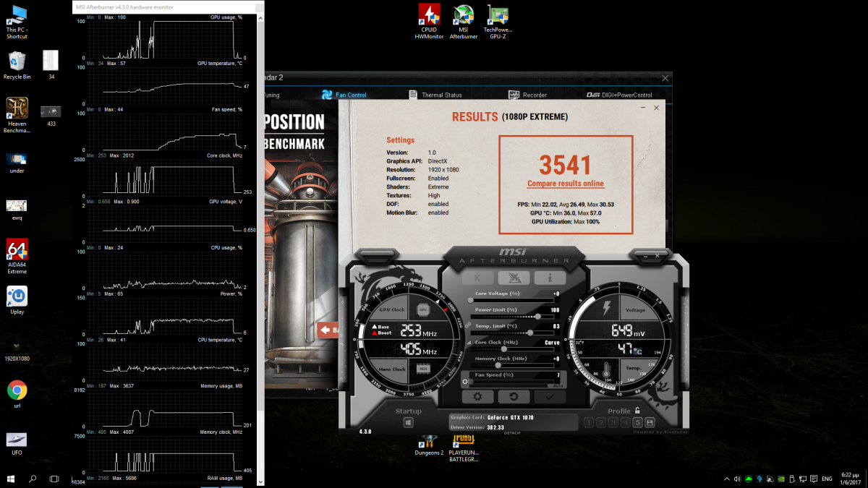Image resolution: width=868 pixels, height=488 pixels.
Task: Toggle the Windows startup button in Afterburner
Action: [409, 423]
